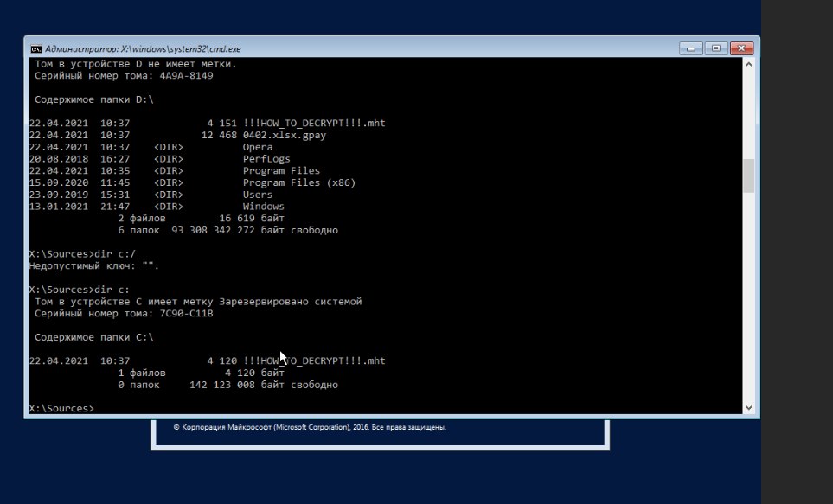Click the '142 123 008 байт свободно' line
The height and width of the screenshot is (504, 833).
click(264, 385)
